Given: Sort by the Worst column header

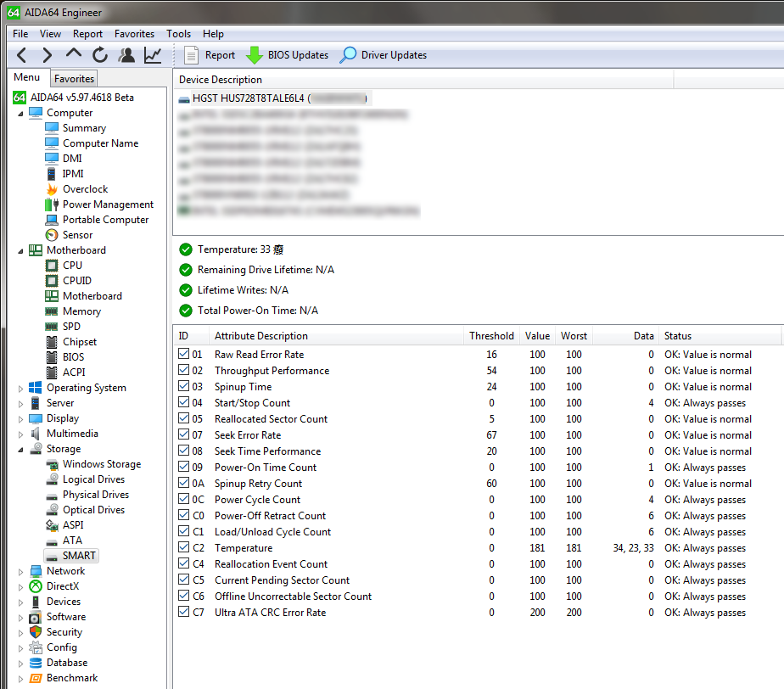Looking at the screenshot, I should pos(574,336).
